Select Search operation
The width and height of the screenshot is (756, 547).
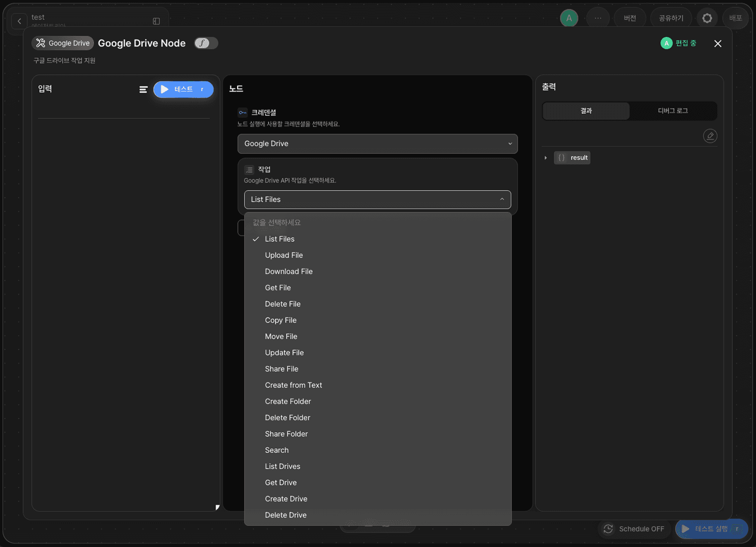[378, 450]
